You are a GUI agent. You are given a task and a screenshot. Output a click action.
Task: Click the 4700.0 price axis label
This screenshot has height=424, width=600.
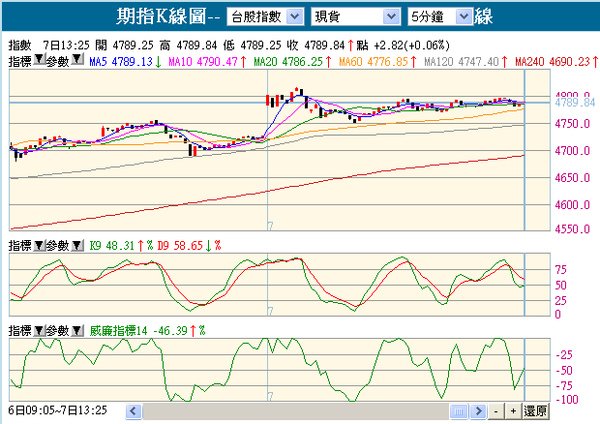[x=572, y=151]
